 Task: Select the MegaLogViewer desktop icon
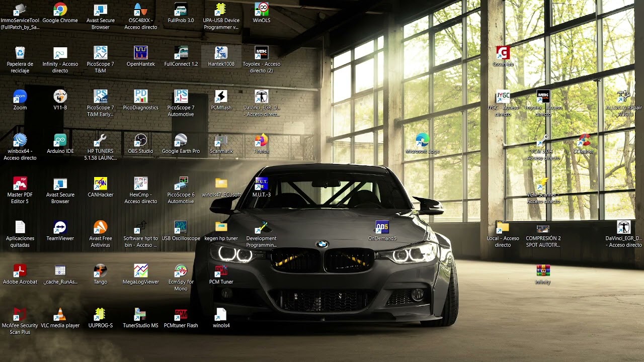141,270
